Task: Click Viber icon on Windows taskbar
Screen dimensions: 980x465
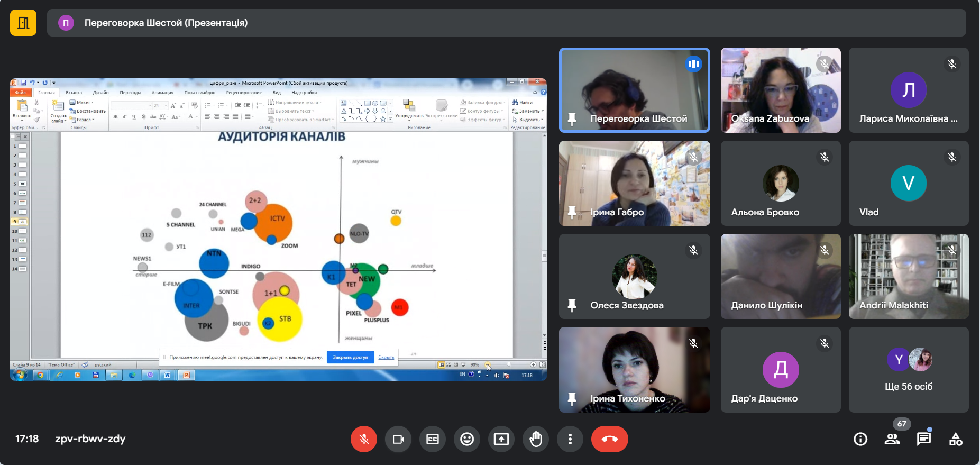Action: 150,375
